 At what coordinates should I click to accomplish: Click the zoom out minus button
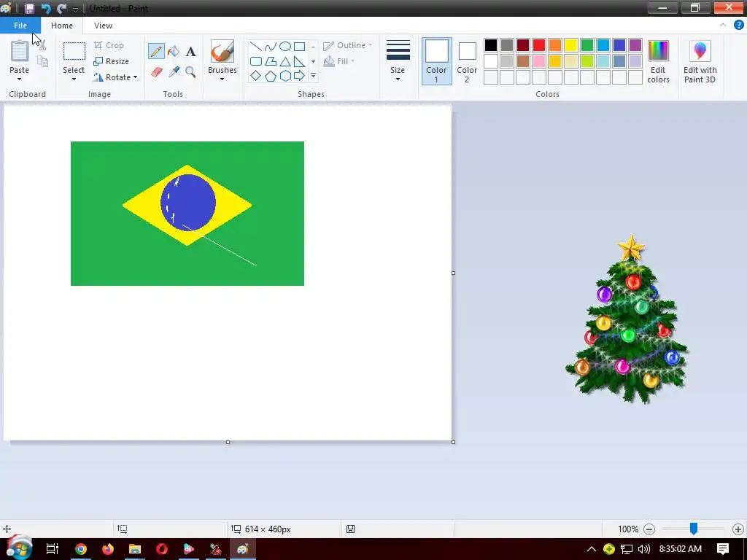click(649, 529)
